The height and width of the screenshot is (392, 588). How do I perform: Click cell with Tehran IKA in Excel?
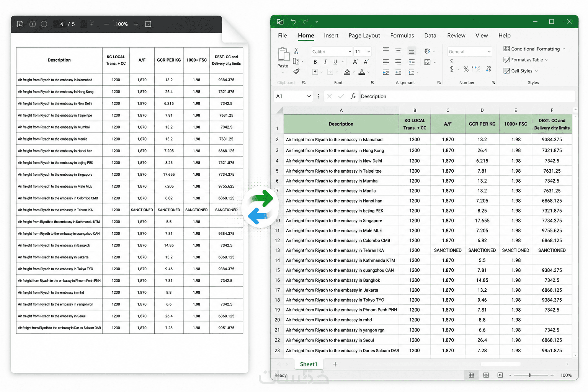pos(341,250)
